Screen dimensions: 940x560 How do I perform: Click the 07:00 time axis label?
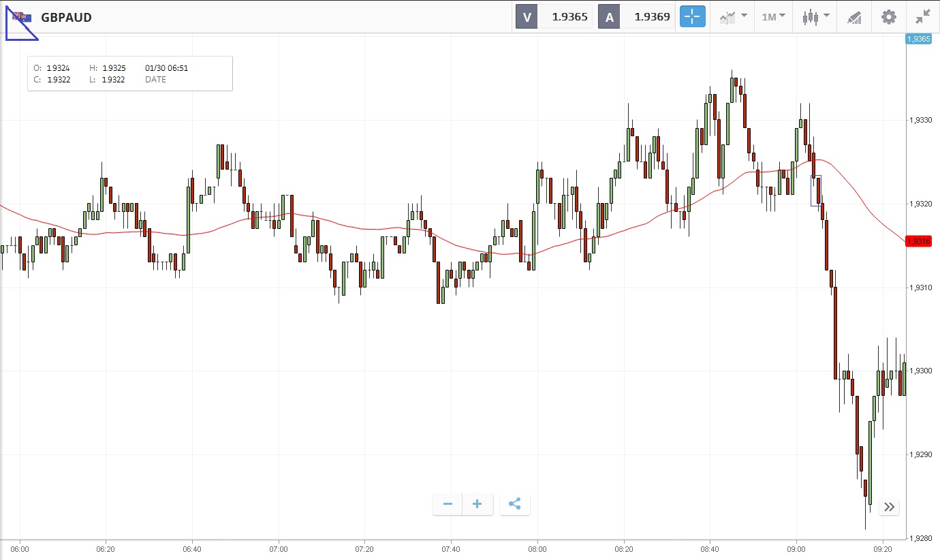(279, 548)
